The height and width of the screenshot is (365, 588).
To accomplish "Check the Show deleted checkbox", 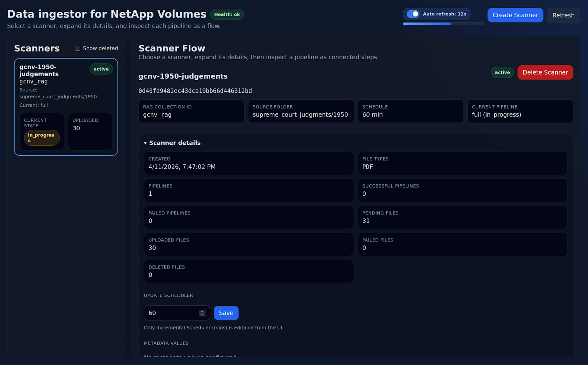I will [x=78, y=48].
